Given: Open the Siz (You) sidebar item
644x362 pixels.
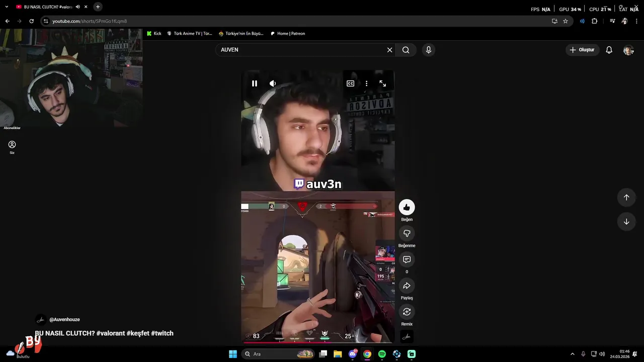Looking at the screenshot, I should 12,147.
